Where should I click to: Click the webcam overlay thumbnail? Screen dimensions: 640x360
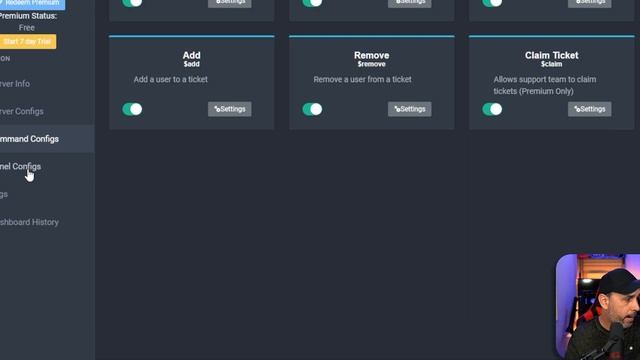[x=598, y=307]
